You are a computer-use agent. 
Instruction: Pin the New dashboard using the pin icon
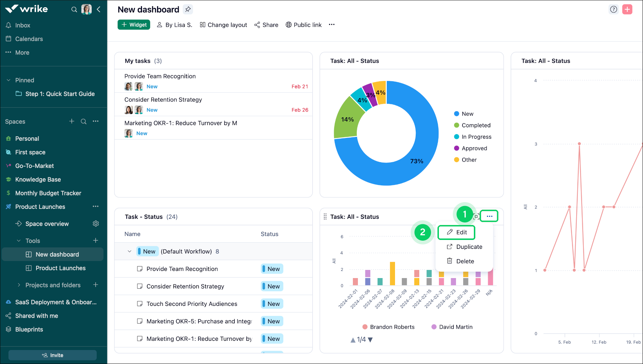[x=188, y=9]
